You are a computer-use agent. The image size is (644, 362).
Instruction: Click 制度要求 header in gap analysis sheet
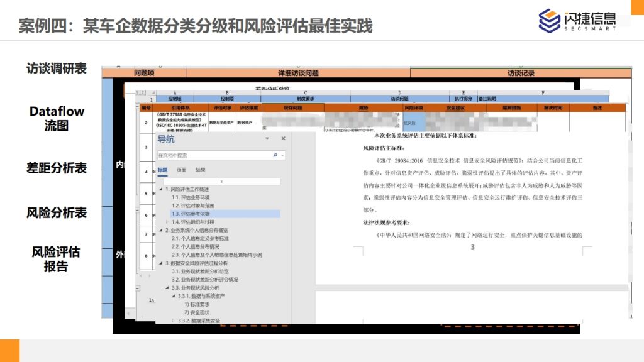[305, 99]
